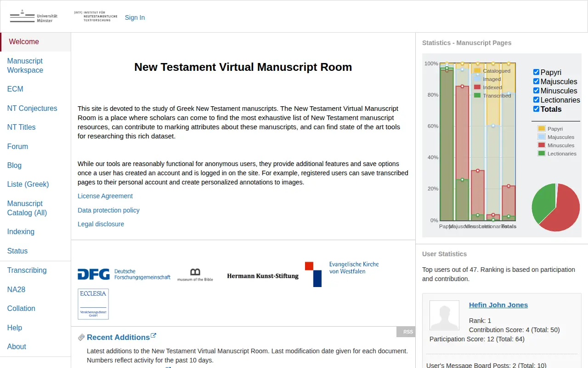Screen dimensions: 588x368
Task: Click the Transcribed legend swatch in the chart
Action: point(477,96)
